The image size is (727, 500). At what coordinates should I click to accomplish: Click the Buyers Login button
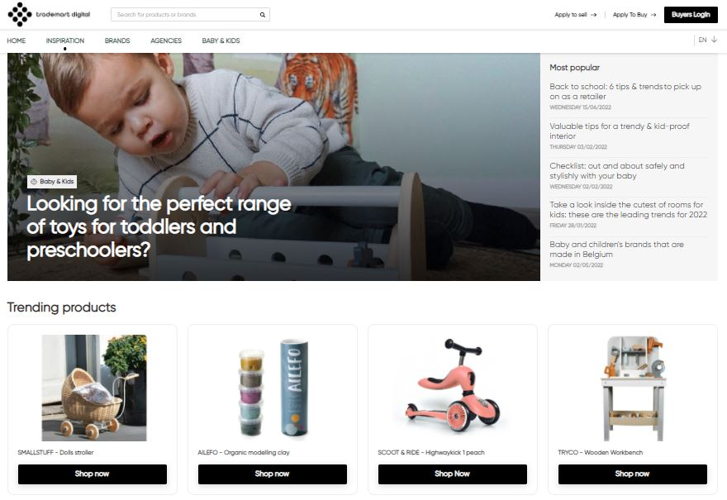pos(691,15)
